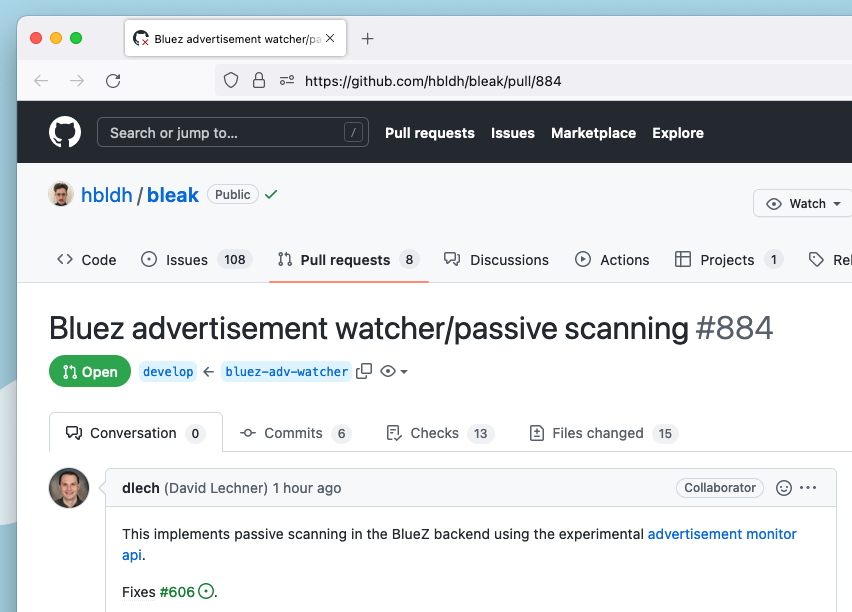The width and height of the screenshot is (852, 612).
Task: Open a new browser tab
Action: point(367,39)
